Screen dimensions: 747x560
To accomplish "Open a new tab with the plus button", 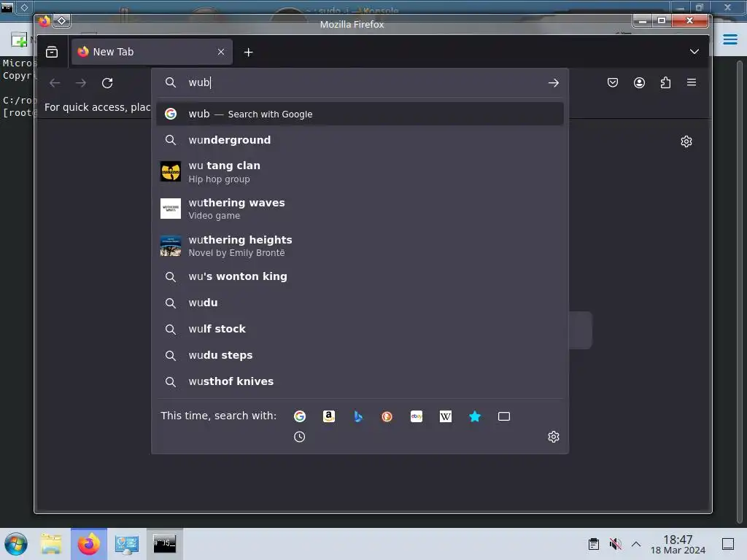I will [248, 52].
